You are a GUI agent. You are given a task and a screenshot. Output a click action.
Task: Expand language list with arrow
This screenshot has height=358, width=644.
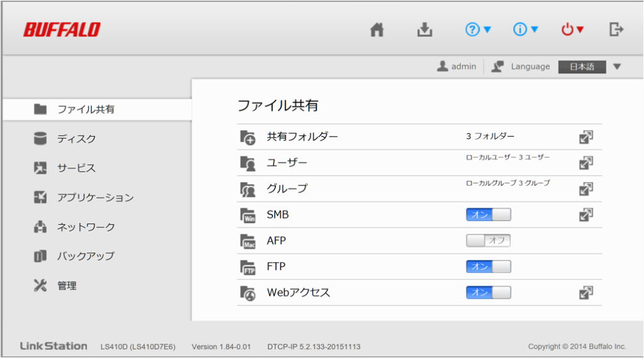(617, 67)
